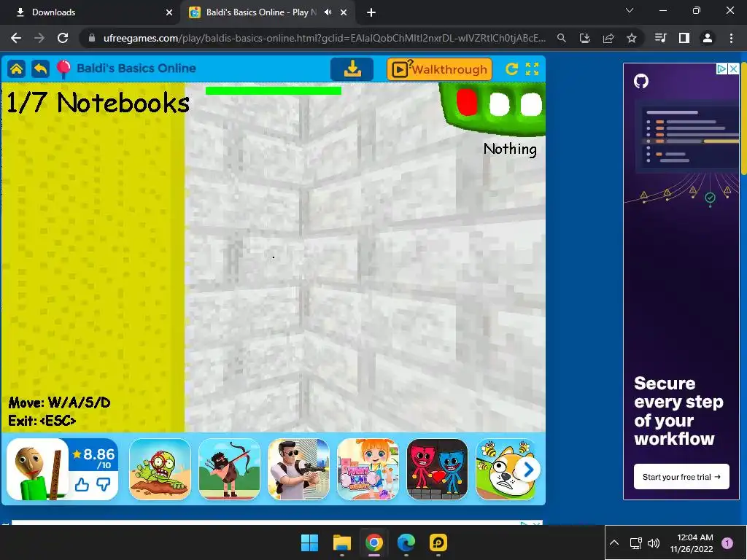Select the last white inventory slot

coord(531,104)
